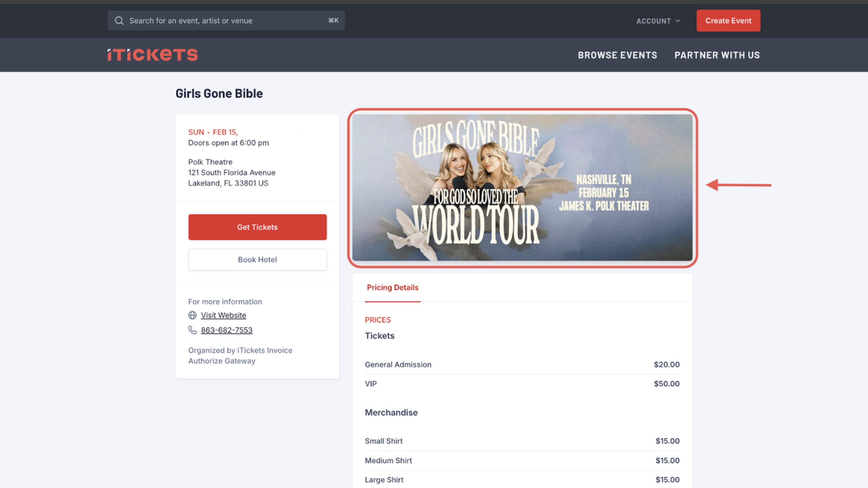Open Partner With Us page

click(717, 55)
